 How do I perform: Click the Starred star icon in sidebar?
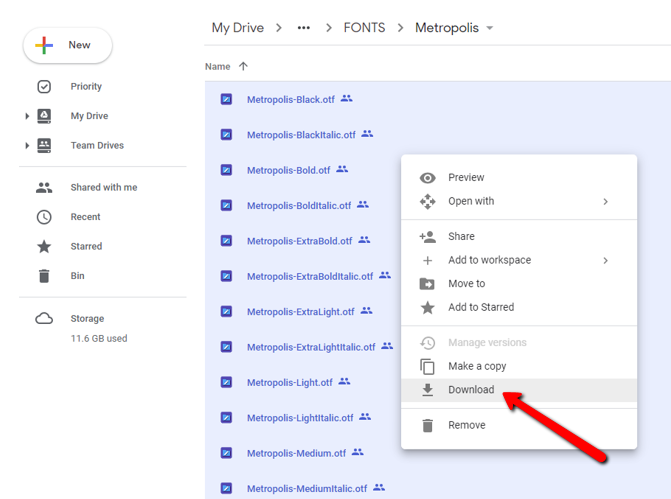(44, 247)
